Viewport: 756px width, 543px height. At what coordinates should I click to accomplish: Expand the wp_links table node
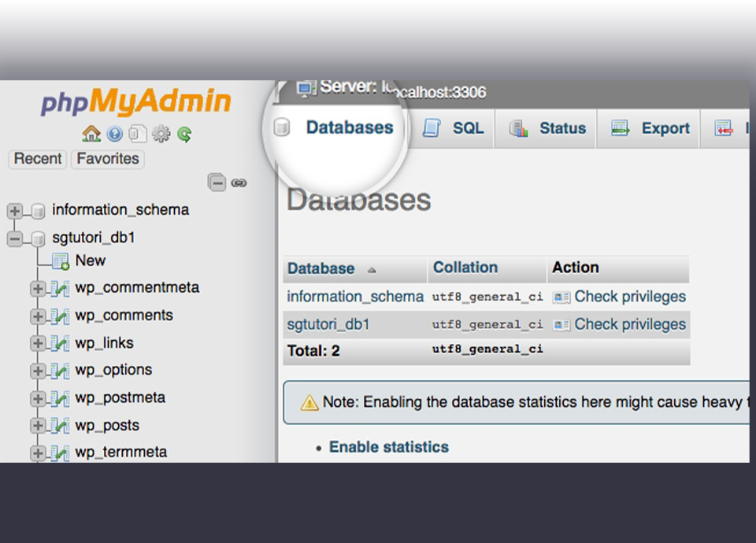point(38,343)
